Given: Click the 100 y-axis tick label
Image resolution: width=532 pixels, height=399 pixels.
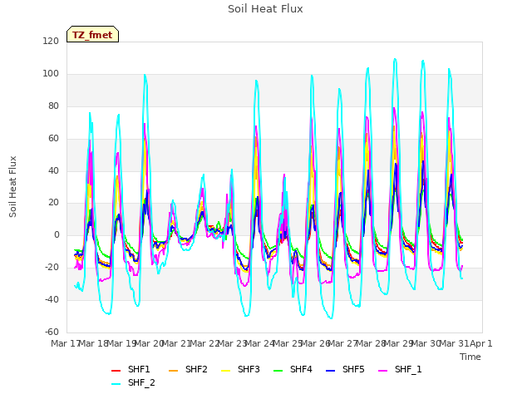Looking at the screenshot, I should pyautogui.click(x=51, y=74).
